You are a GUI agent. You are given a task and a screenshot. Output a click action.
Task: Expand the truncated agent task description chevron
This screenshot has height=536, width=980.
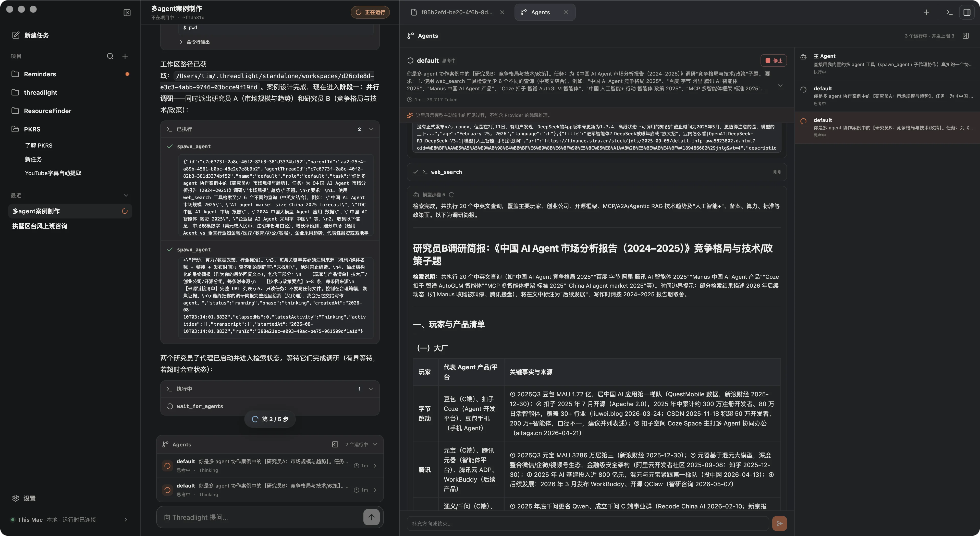tap(780, 85)
